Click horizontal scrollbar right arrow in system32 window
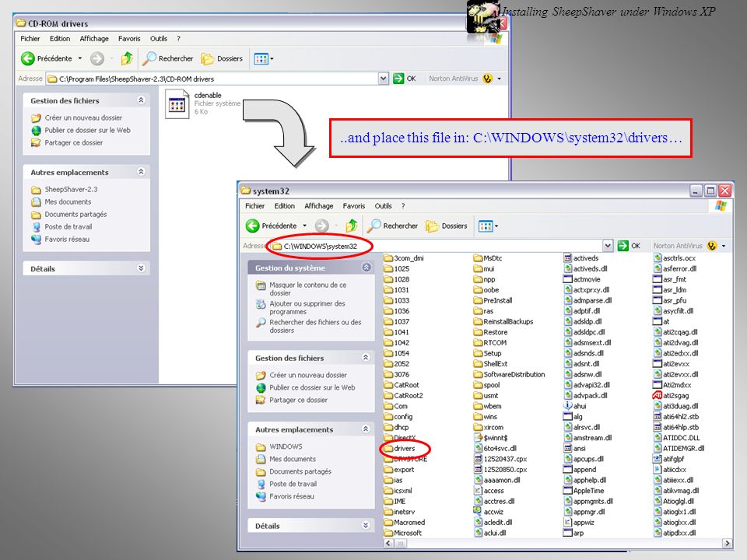This screenshot has height=560, width=747. 727,543
